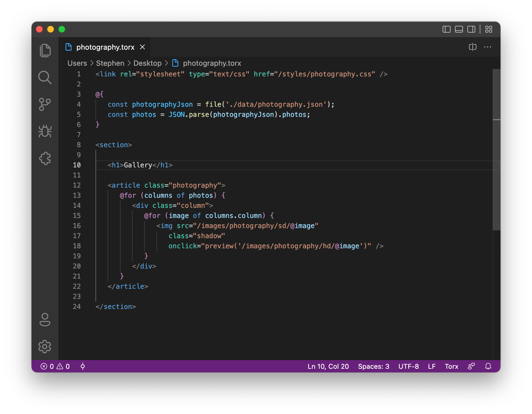The width and height of the screenshot is (532, 414).
Task: Click the @{ block opener on line 3
Action: (99, 94)
